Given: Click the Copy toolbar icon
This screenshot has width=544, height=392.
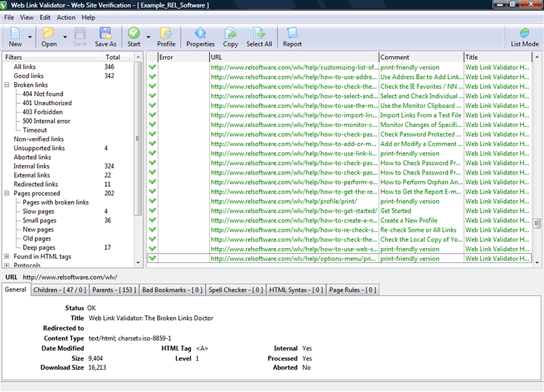Looking at the screenshot, I should (x=231, y=33).
